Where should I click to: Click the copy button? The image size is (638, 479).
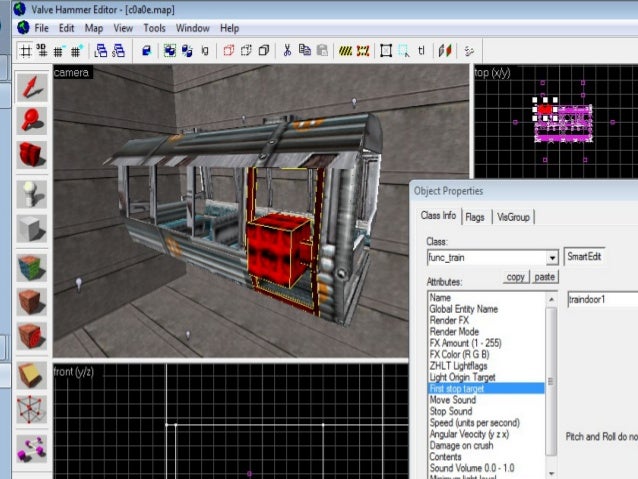(x=516, y=277)
